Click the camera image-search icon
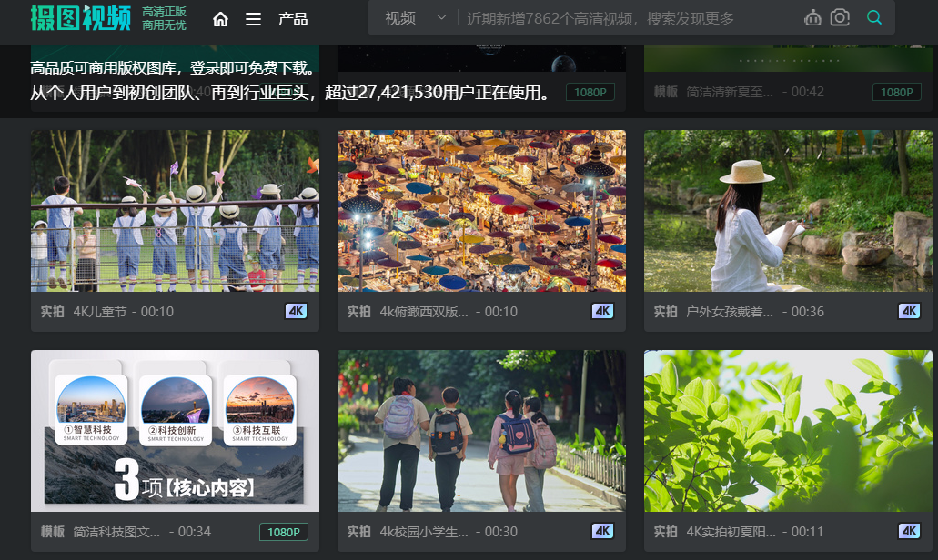The image size is (938, 560). pos(840,18)
